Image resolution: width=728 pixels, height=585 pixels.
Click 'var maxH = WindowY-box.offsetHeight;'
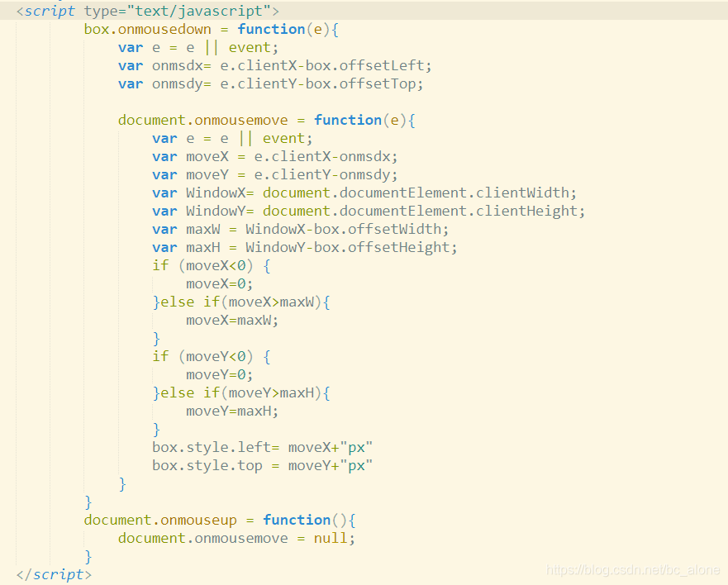(305, 247)
